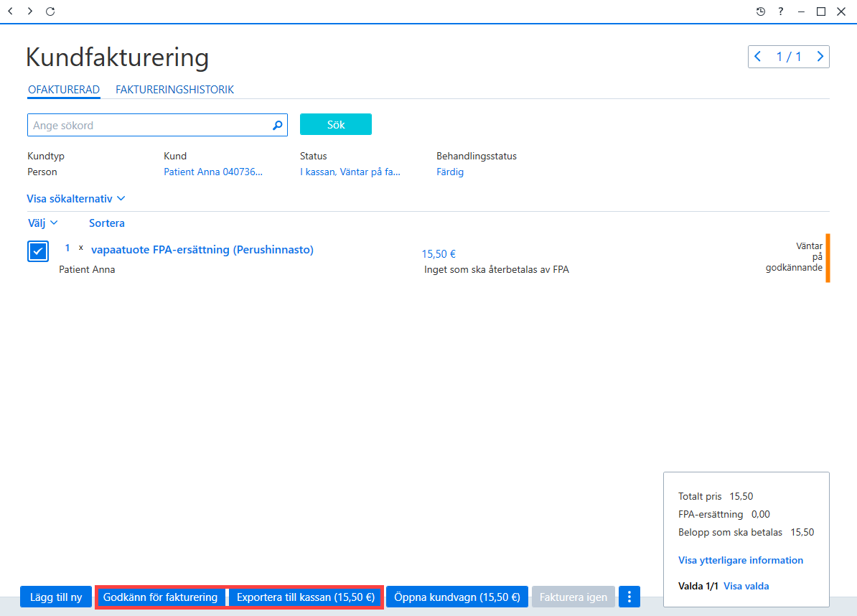Open the Välj dropdown
This screenshot has height=616, width=857.
[x=42, y=223]
